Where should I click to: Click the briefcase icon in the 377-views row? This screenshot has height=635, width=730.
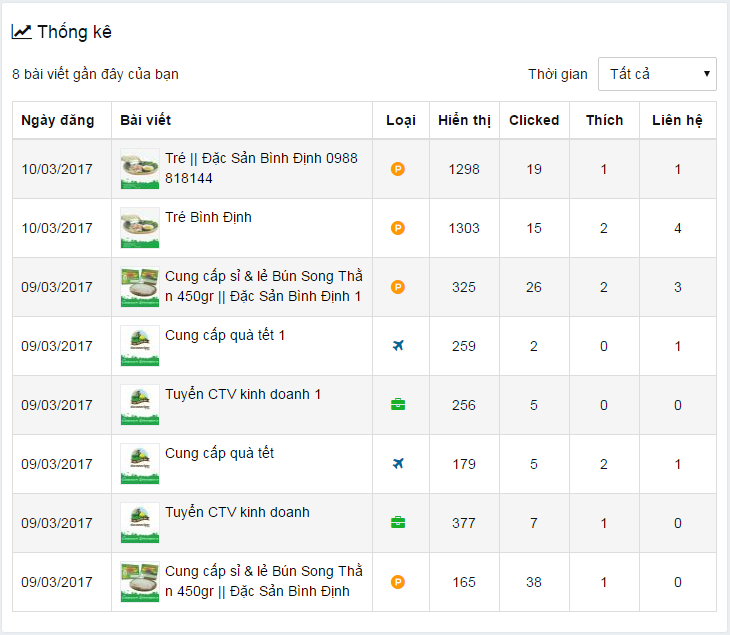click(398, 522)
